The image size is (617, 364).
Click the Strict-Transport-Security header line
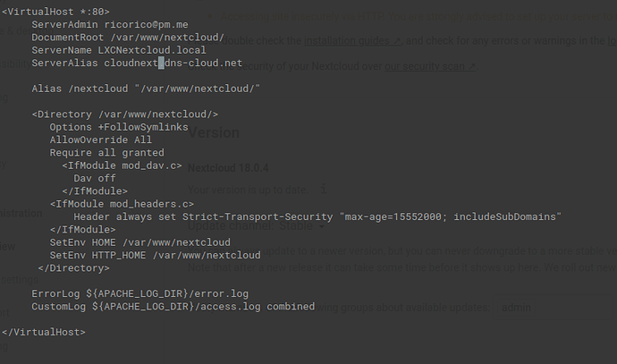(x=317, y=216)
